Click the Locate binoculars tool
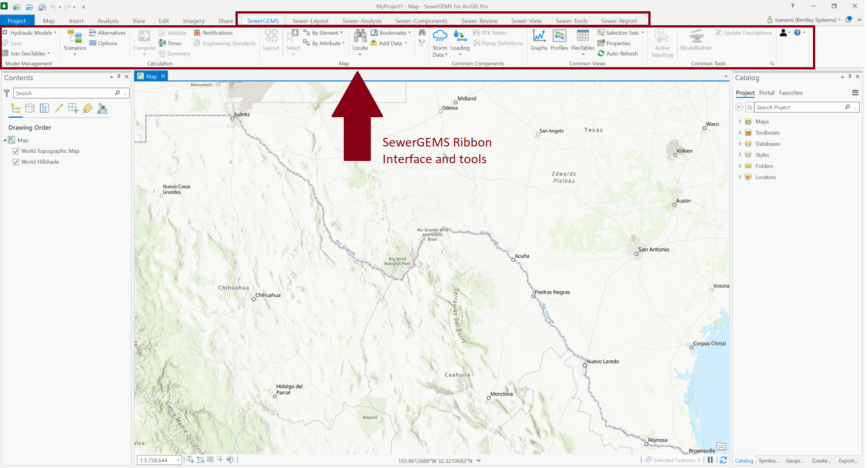This screenshot has width=868, height=468. click(360, 42)
